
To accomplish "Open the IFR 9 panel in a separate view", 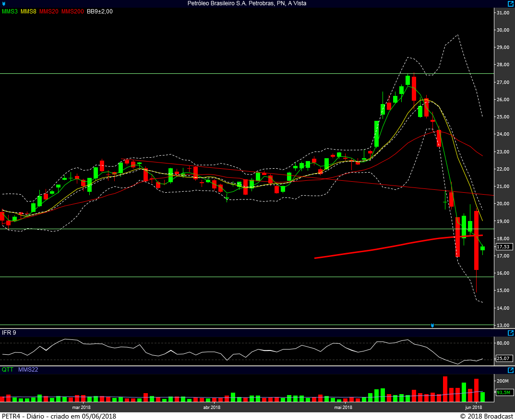I will pos(510,333).
